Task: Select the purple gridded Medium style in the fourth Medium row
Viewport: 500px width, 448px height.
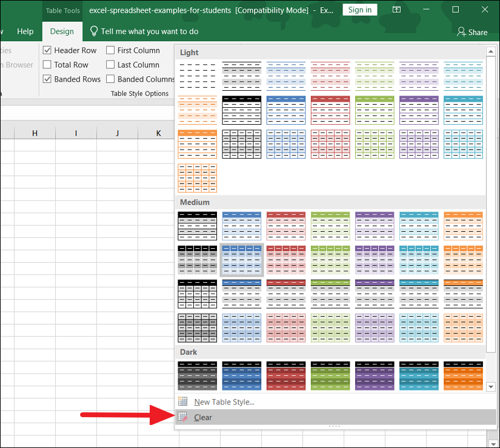Action: pyautogui.click(x=375, y=328)
